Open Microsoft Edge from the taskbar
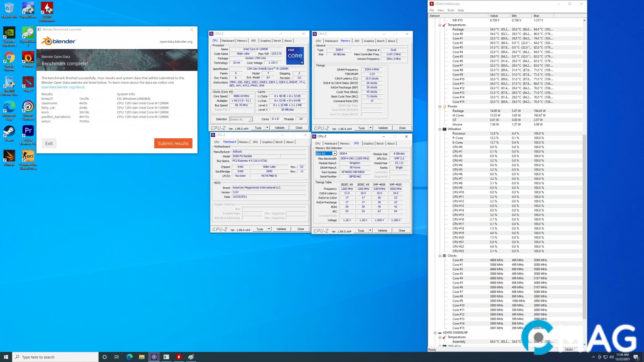Viewport: 644px width, 362px height. click(x=129, y=357)
